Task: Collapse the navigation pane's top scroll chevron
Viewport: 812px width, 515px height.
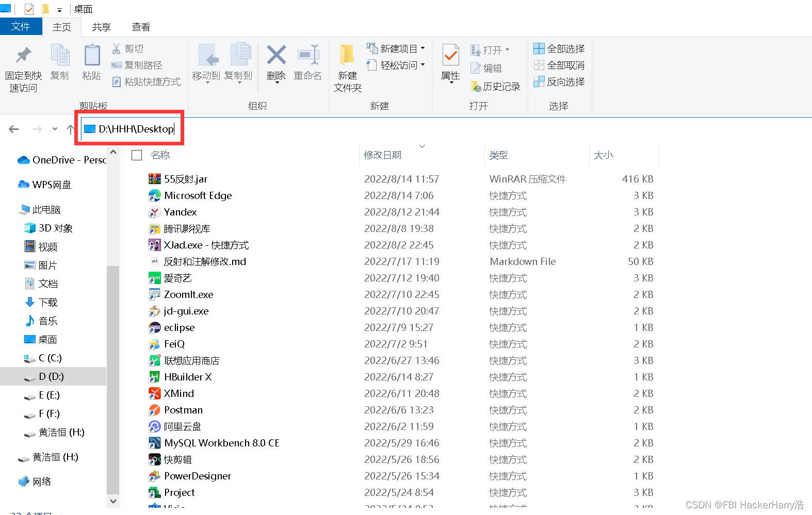Action: [113, 153]
